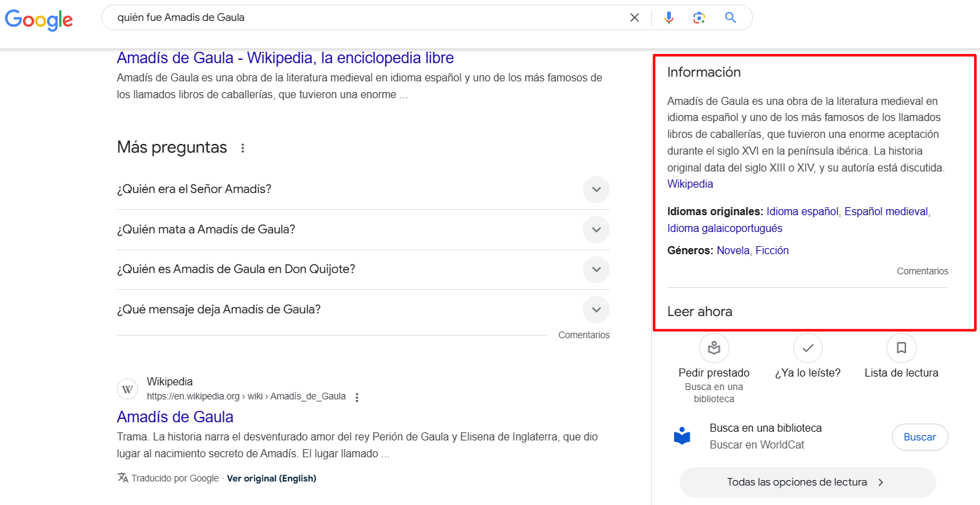
Task: Clear the search box with the X icon
Action: pyautogui.click(x=634, y=17)
